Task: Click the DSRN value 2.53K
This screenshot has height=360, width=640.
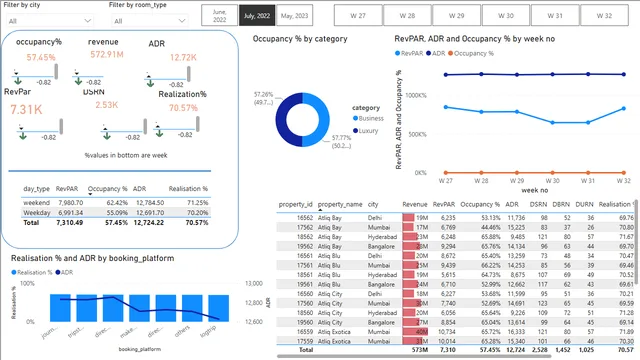Action: click(x=107, y=105)
